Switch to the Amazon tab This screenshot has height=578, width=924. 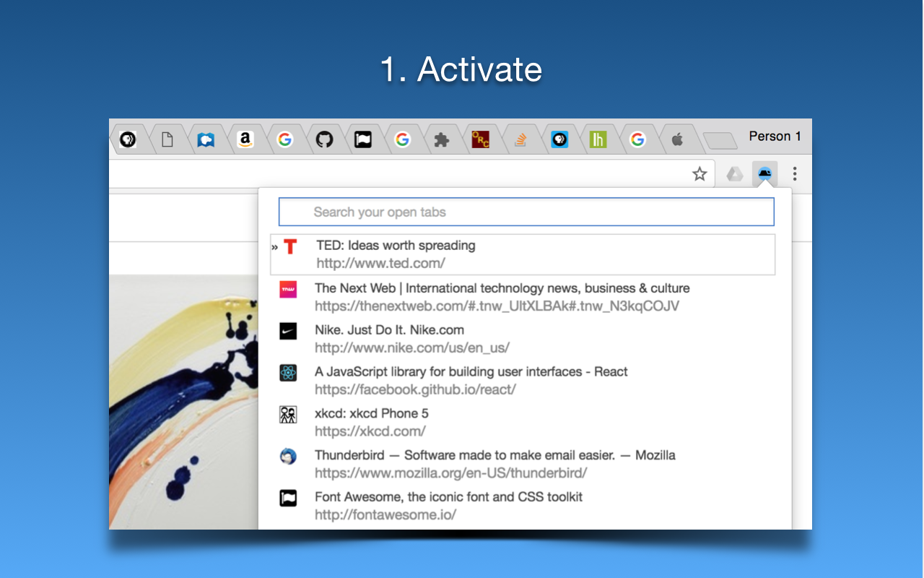coord(245,139)
